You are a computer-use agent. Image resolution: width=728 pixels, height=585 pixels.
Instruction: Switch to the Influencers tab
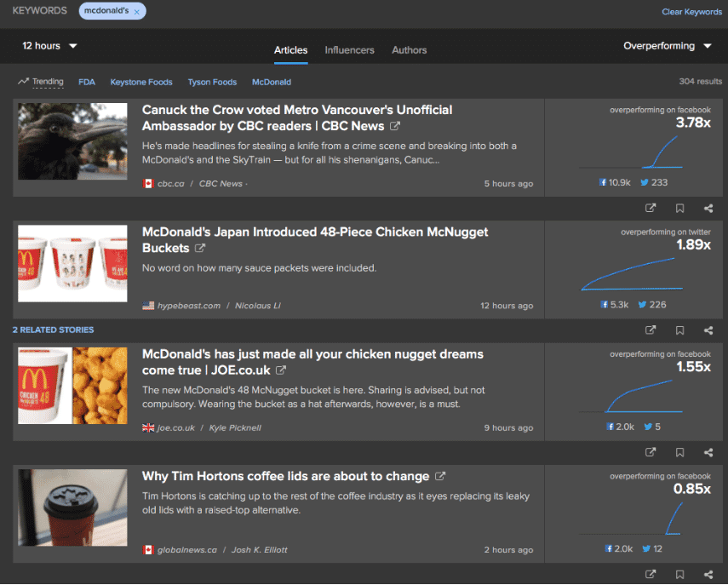[349, 49]
